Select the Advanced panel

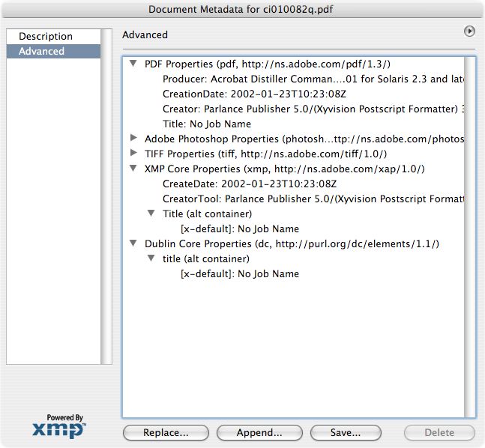tap(53, 52)
